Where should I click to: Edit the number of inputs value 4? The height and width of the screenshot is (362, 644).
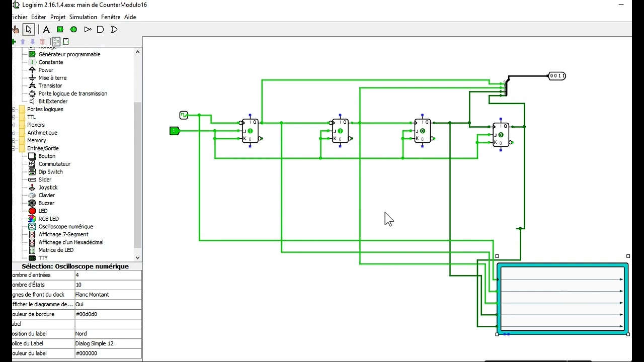(108, 275)
